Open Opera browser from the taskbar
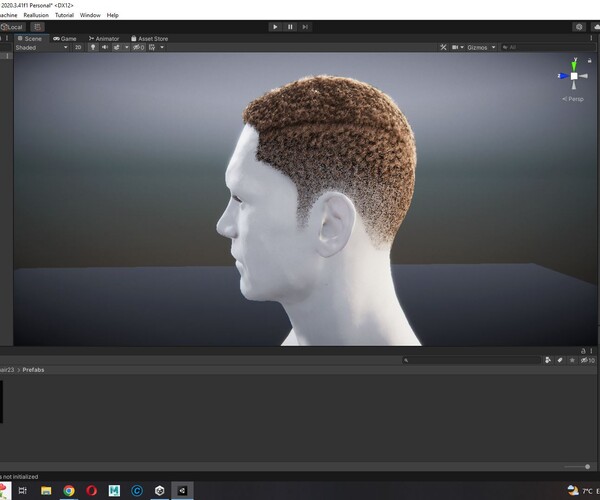This screenshot has height=500, width=600. [91, 490]
